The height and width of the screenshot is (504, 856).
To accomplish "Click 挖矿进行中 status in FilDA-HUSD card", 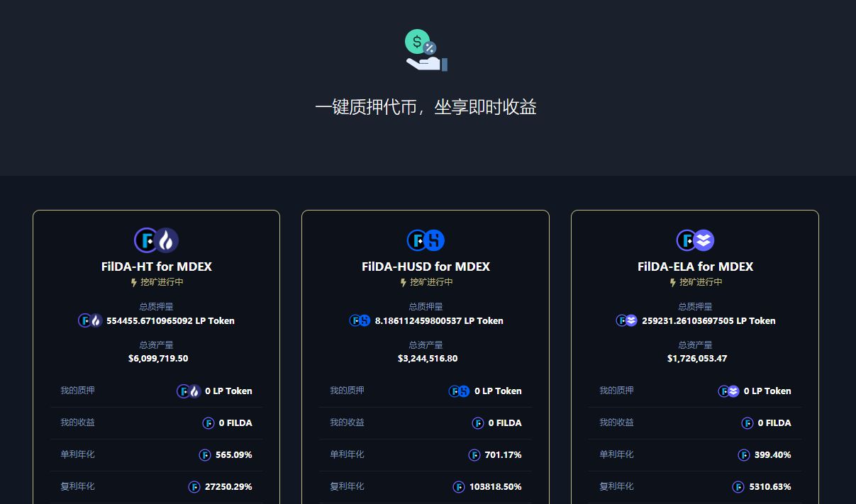I will click(431, 282).
